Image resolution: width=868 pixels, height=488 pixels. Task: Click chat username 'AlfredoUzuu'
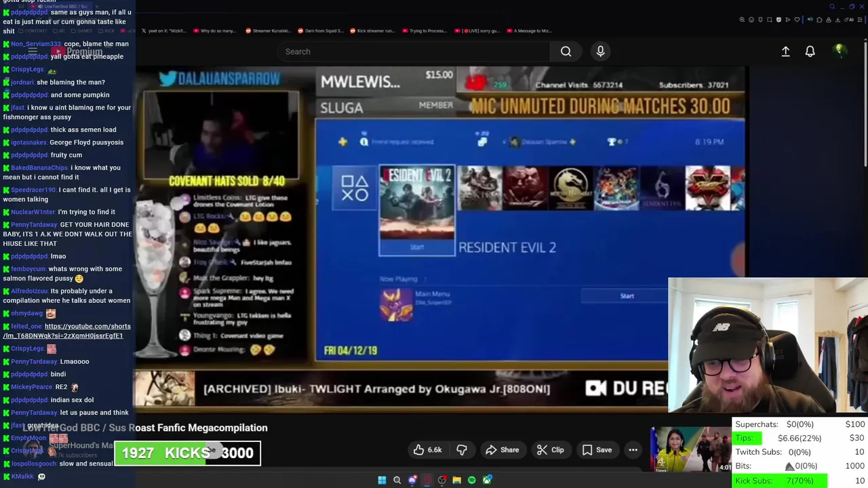29,291
